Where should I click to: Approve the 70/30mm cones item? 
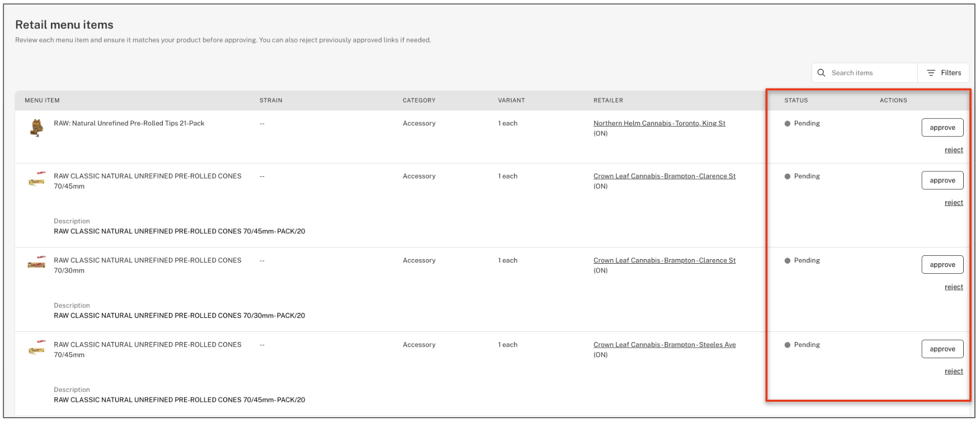(943, 265)
